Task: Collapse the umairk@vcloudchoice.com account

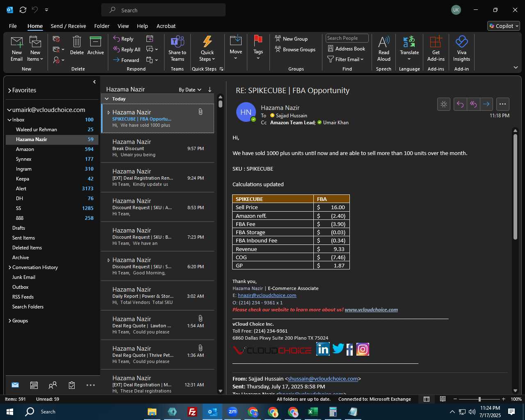Action: pos(9,110)
